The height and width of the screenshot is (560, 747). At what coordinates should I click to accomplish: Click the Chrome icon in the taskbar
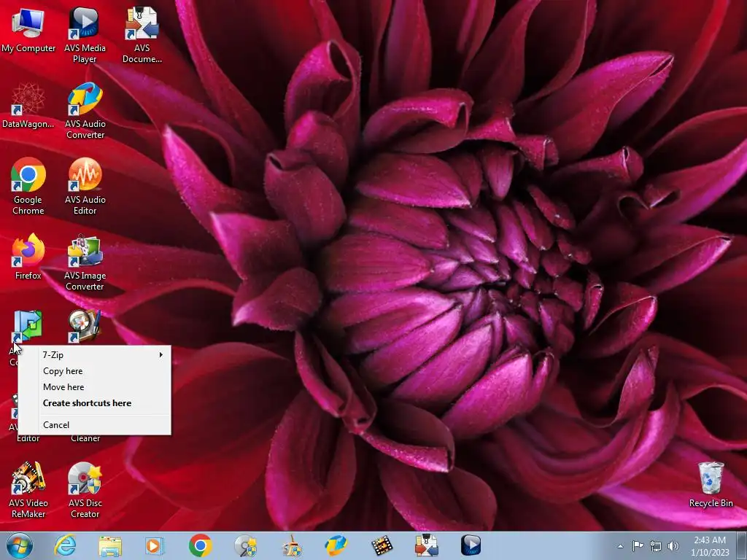[x=200, y=545]
